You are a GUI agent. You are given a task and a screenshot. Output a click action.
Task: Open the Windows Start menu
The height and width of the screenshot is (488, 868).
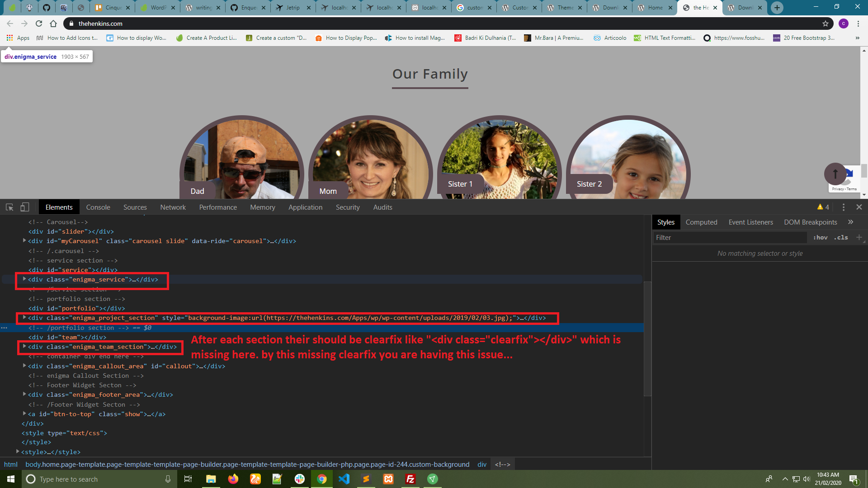pyautogui.click(x=11, y=479)
